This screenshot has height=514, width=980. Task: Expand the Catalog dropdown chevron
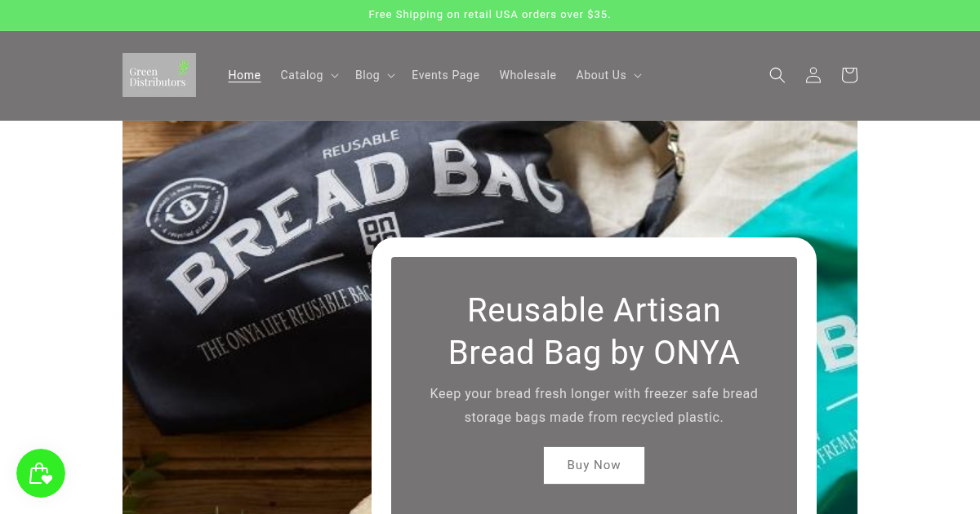point(335,76)
